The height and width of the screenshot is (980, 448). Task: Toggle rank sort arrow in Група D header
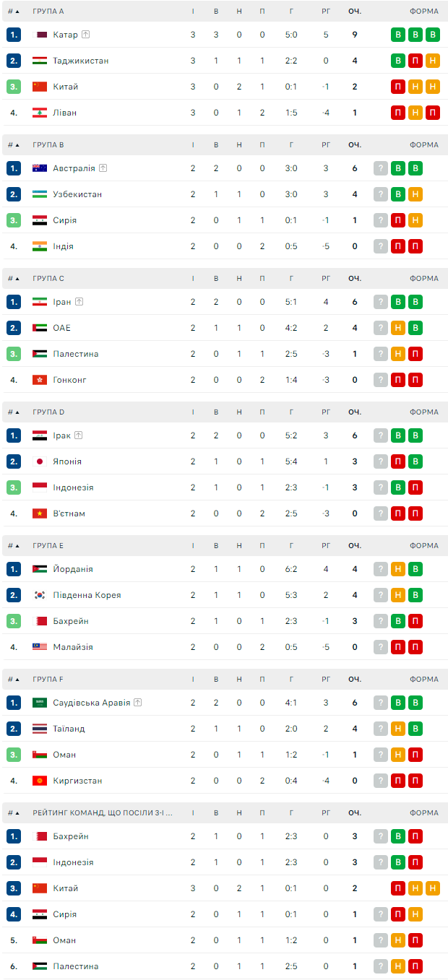[x=17, y=412]
